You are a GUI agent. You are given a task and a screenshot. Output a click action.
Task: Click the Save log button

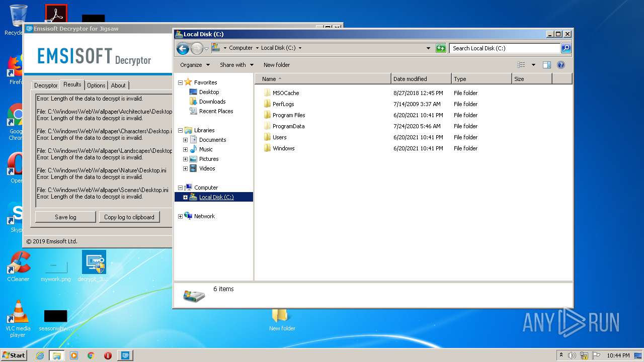coord(65,217)
